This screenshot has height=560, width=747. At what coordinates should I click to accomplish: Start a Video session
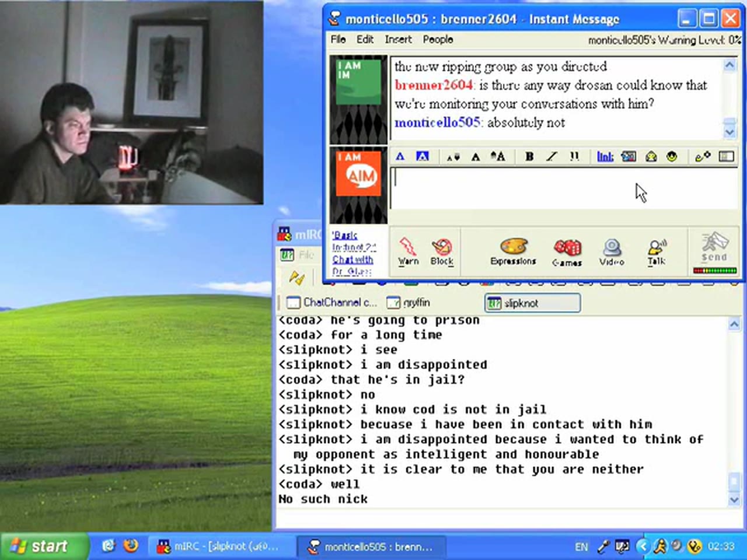coord(612,251)
